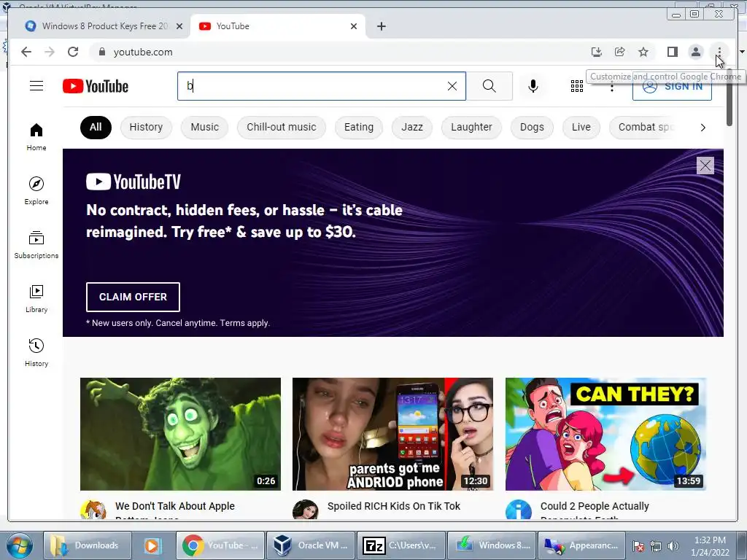Close the YouTube browser tab
The width and height of the screenshot is (747, 560).
click(354, 26)
